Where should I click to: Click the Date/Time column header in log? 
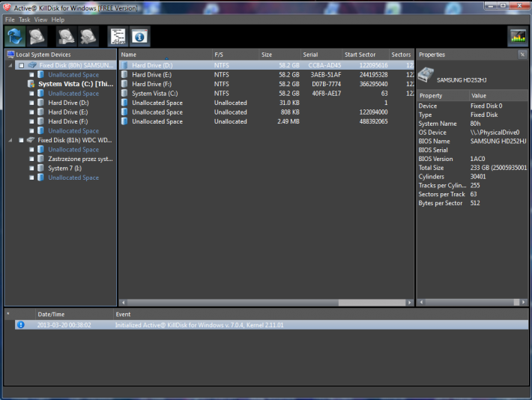[74, 314]
